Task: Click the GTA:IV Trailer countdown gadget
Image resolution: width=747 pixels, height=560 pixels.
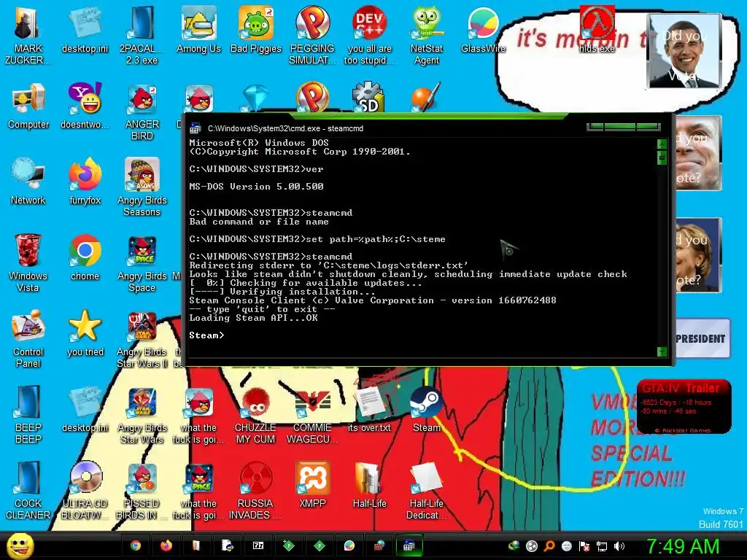Action: click(684, 407)
